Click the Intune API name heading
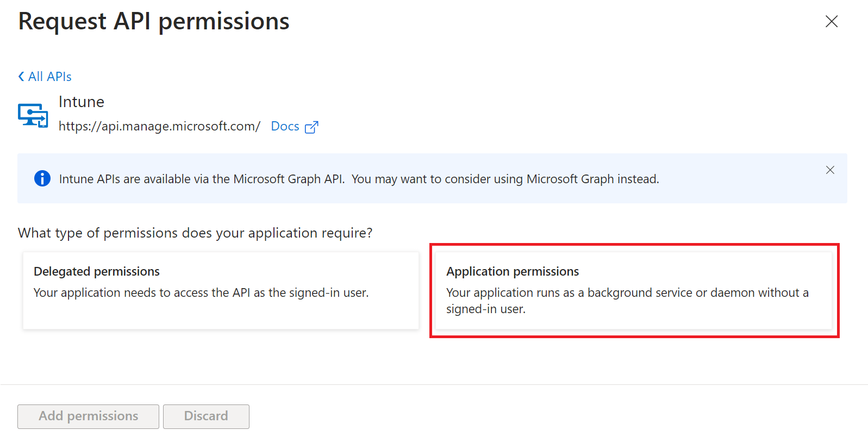 pos(82,102)
